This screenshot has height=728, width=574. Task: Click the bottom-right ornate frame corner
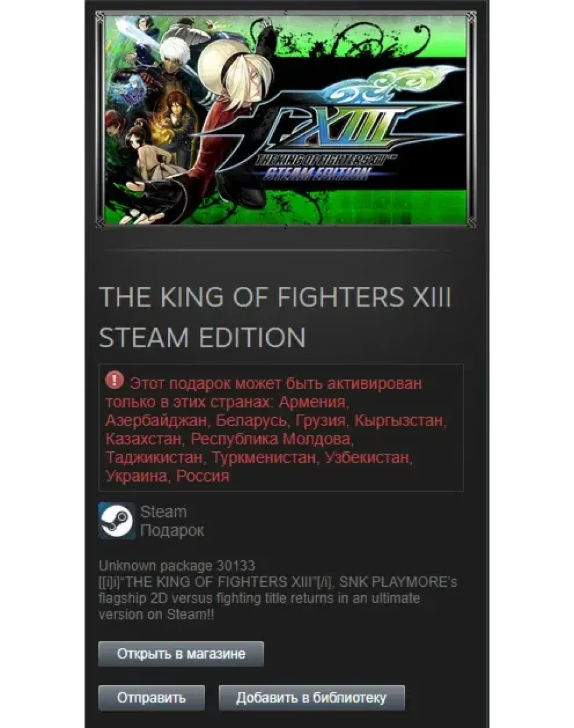coord(471,221)
